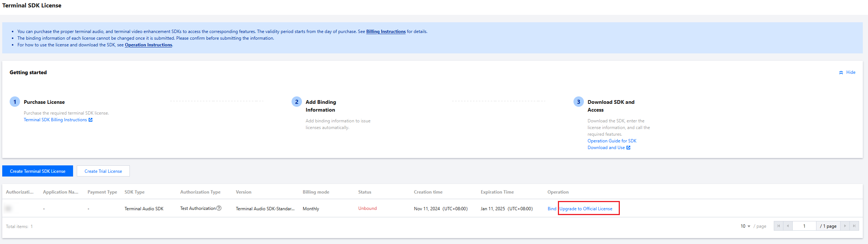The height and width of the screenshot is (244, 868).
Task: Open Operation Guide for SDK Download link
Action: pyautogui.click(x=612, y=144)
